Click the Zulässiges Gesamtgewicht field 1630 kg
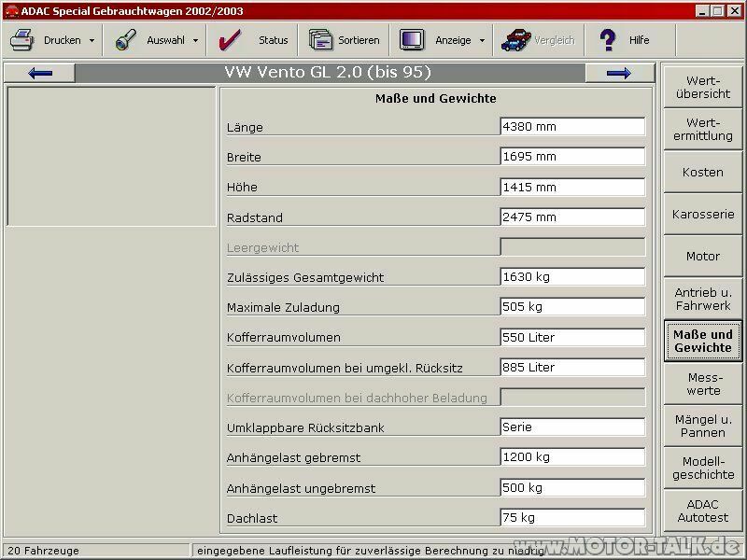The height and width of the screenshot is (560, 747). pyautogui.click(x=572, y=277)
